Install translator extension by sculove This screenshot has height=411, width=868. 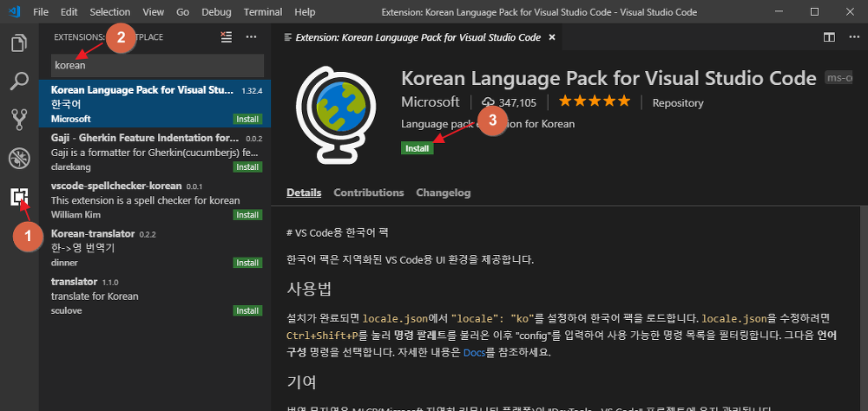(247, 310)
